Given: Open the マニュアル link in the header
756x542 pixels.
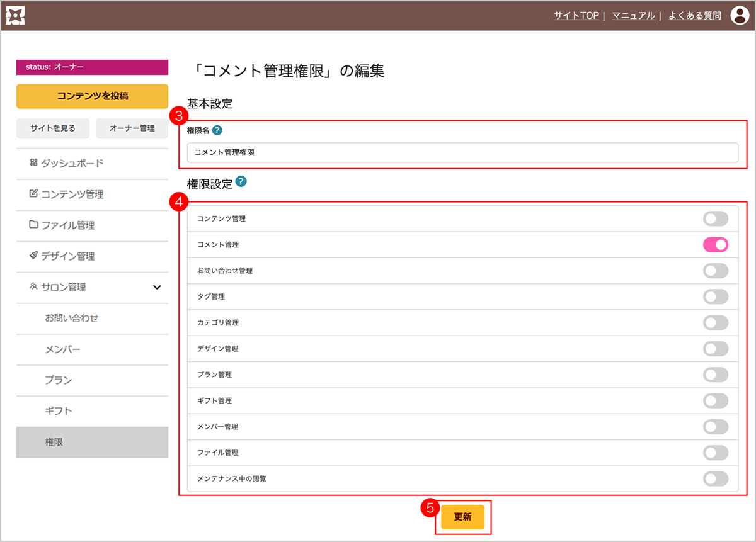Looking at the screenshot, I should 633,16.
